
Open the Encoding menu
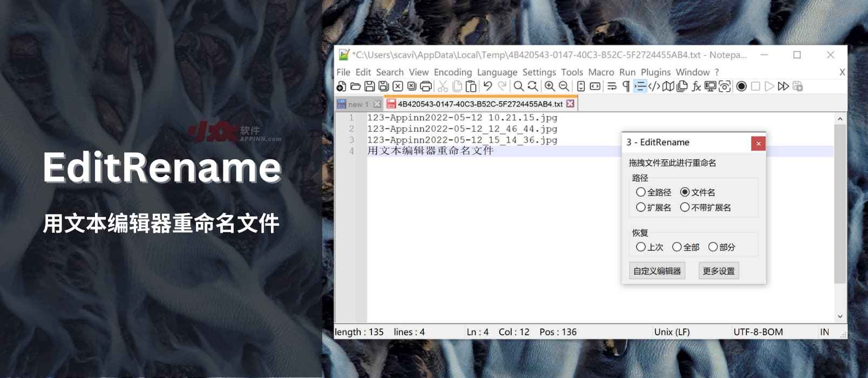coord(452,72)
